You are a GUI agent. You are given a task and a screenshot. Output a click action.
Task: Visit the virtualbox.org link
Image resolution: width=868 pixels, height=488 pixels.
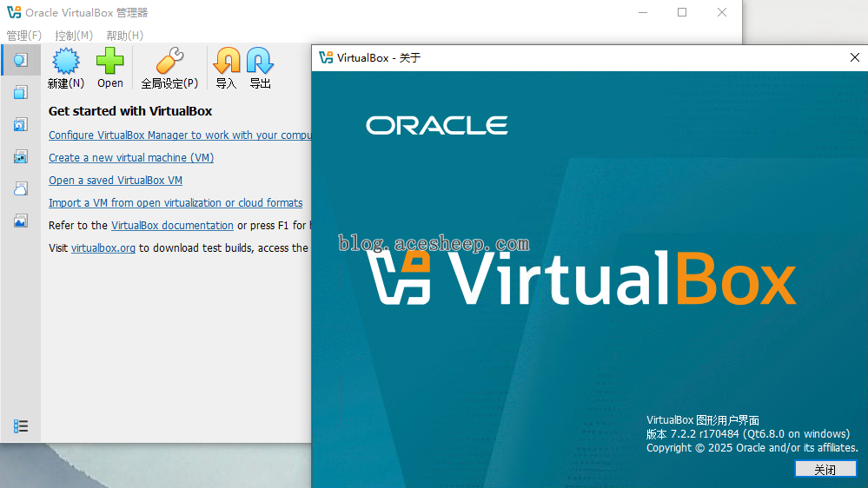point(103,247)
